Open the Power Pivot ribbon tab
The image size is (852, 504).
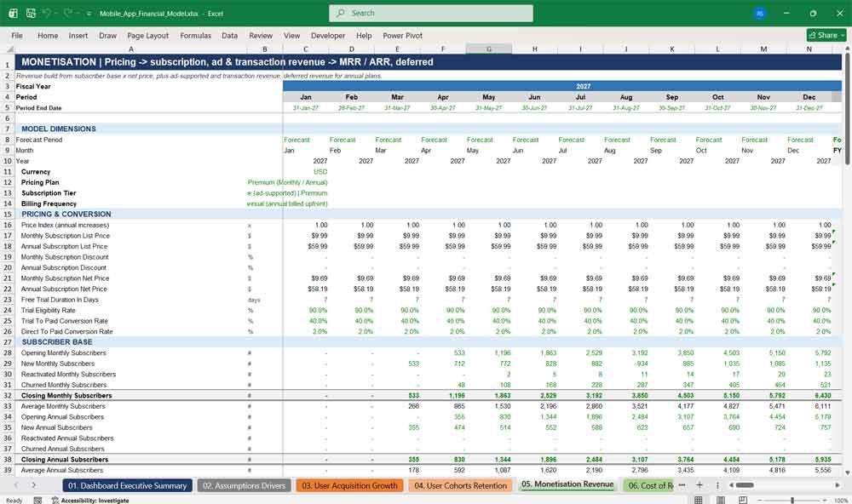coord(403,35)
